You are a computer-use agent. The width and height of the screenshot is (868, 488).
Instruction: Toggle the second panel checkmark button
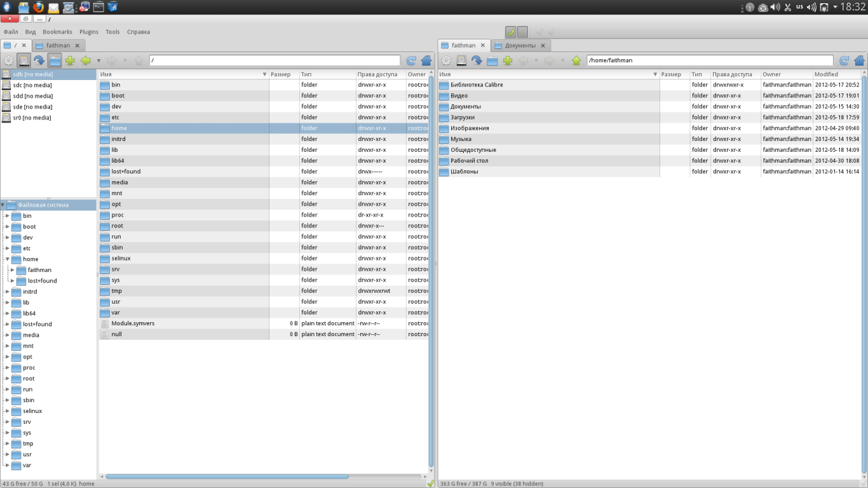(522, 32)
